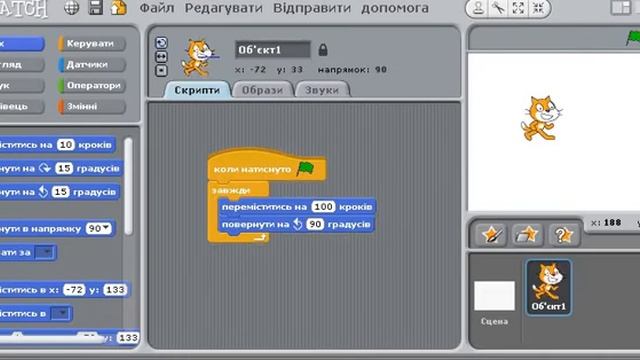Open the Відправити menu
The width and height of the screenshot is (640, 360).
(x=312, y=8)
